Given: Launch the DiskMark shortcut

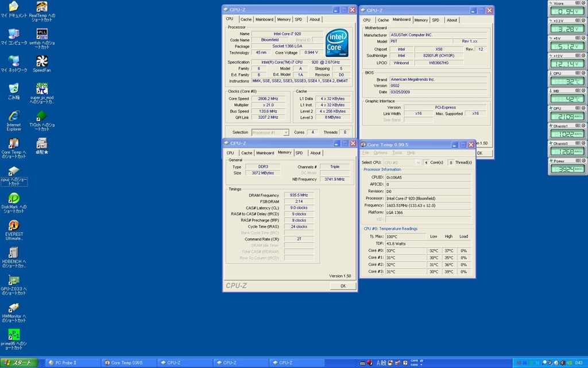Looking at the screenshot, I should pyautogui.click(x=14, y=203).
